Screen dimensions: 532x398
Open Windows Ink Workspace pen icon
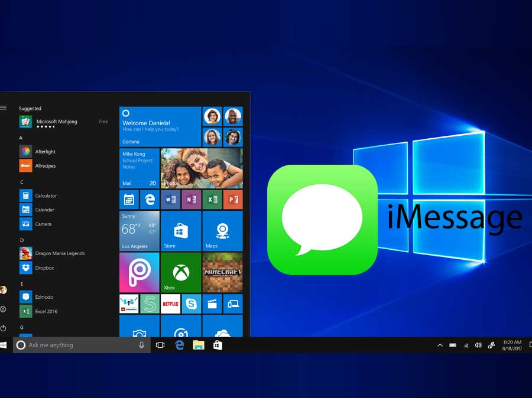[491, 345]
